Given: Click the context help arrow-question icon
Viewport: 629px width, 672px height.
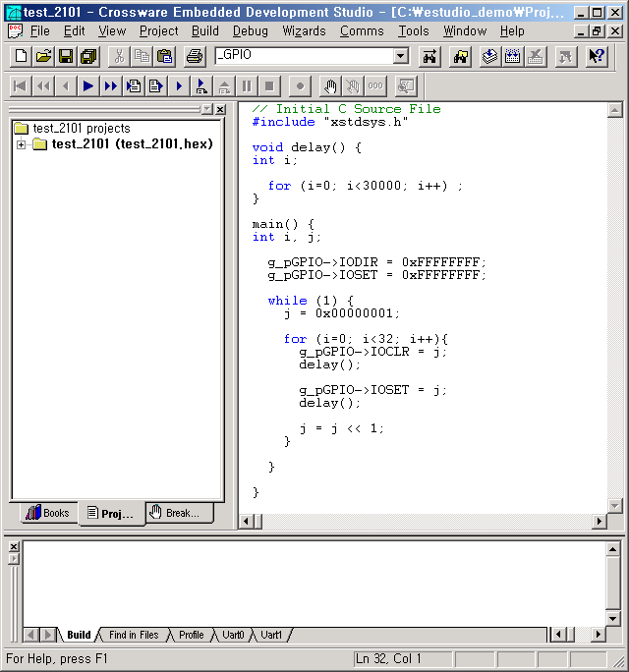Looking at the screenshot, I should pyautogui.click(x=597, y=56).
